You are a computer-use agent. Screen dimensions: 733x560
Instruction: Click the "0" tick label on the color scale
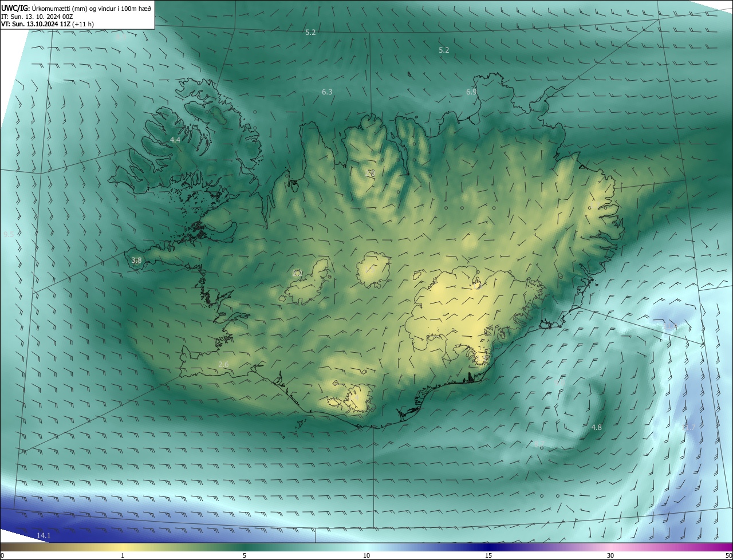pos(2,556)
